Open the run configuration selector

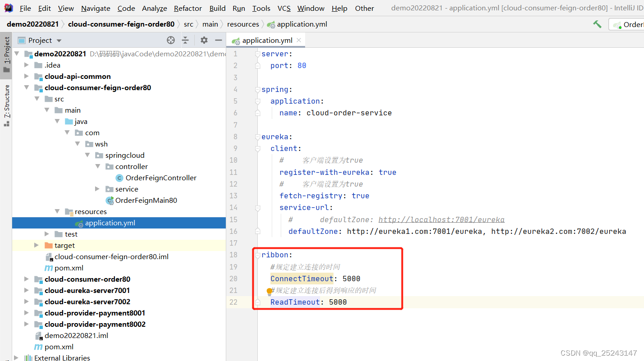click(626, 24)
